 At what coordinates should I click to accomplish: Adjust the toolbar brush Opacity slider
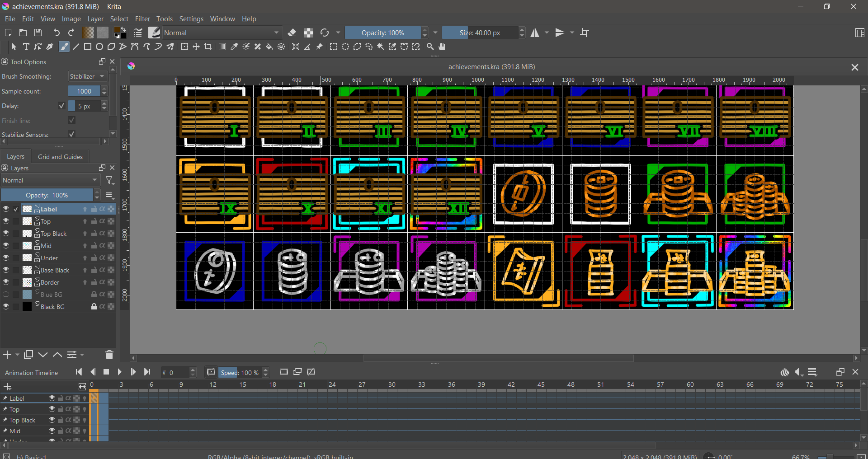[382, 33]
